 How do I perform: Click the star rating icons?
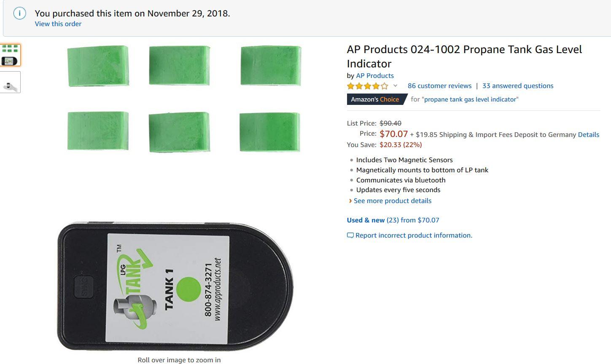pyautogui.click(x=367, y=86)
